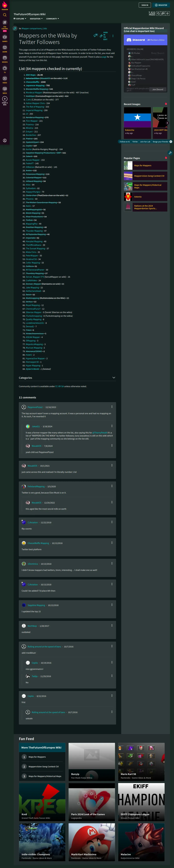The height and width of the screenshot is (868, 174).
Task: Open CJAviation options on Rip cosmic comment
Action: tap(112, 522)
